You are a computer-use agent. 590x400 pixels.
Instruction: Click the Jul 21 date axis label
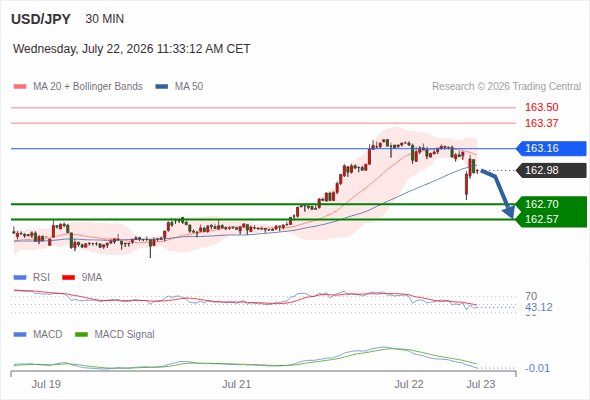[x=236, y=384]
